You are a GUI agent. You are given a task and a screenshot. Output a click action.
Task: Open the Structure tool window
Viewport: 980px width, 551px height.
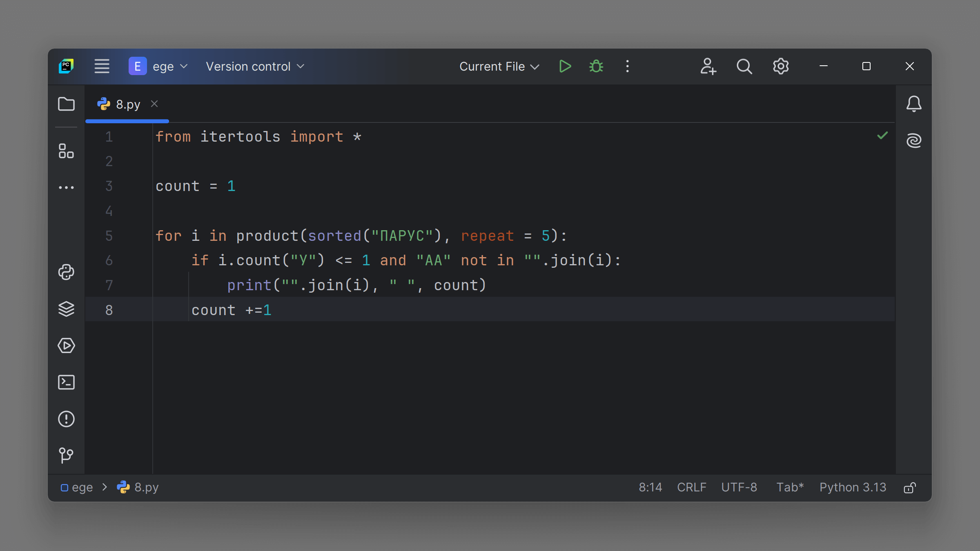(x=66, y=151)
